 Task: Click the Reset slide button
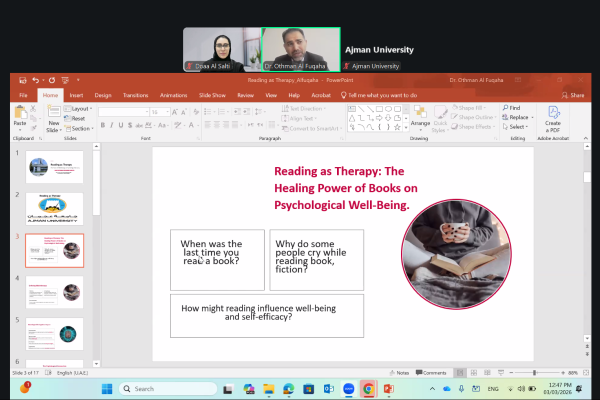(75, 119)
